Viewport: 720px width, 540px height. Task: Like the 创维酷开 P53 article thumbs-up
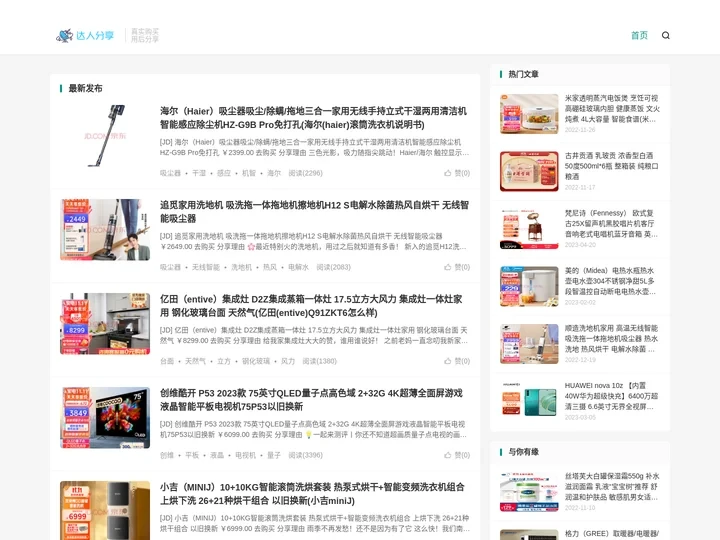(x=457, y=455)
